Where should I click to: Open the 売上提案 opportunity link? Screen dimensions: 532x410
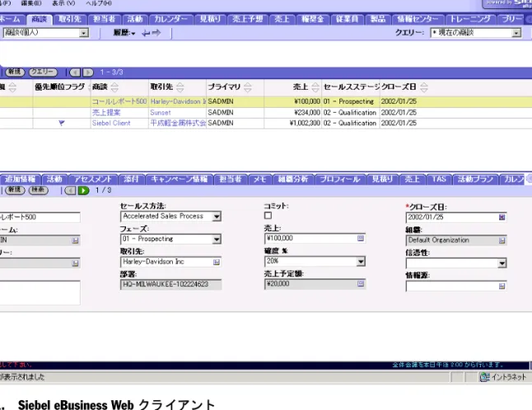[106, 113]
